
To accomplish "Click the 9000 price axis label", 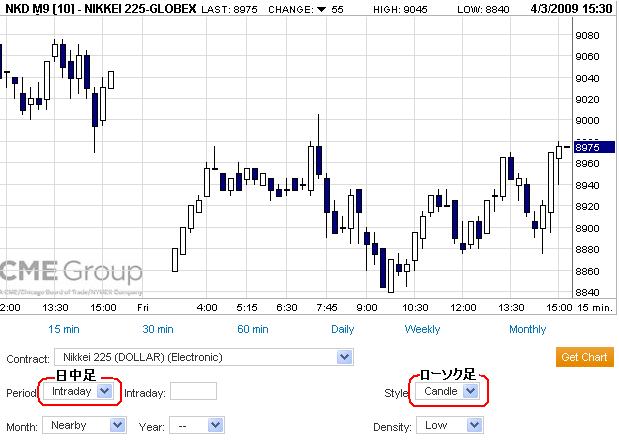I will click(x=587, y=121).
